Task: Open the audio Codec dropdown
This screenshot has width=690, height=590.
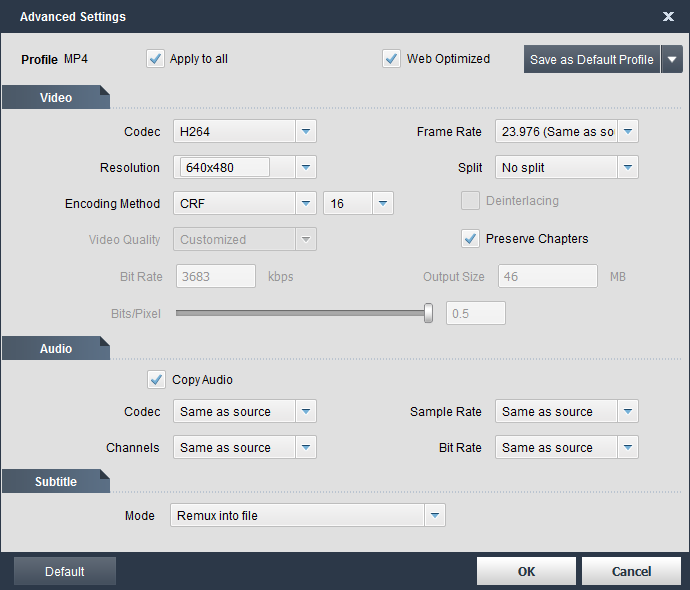Action: 245,411
